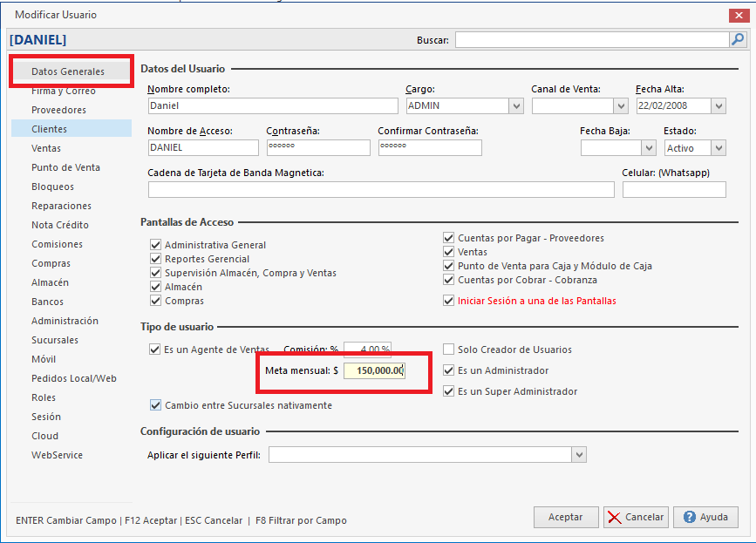Uncheck Supervisión Almacén, Compra y Ventas

[155, 273]
